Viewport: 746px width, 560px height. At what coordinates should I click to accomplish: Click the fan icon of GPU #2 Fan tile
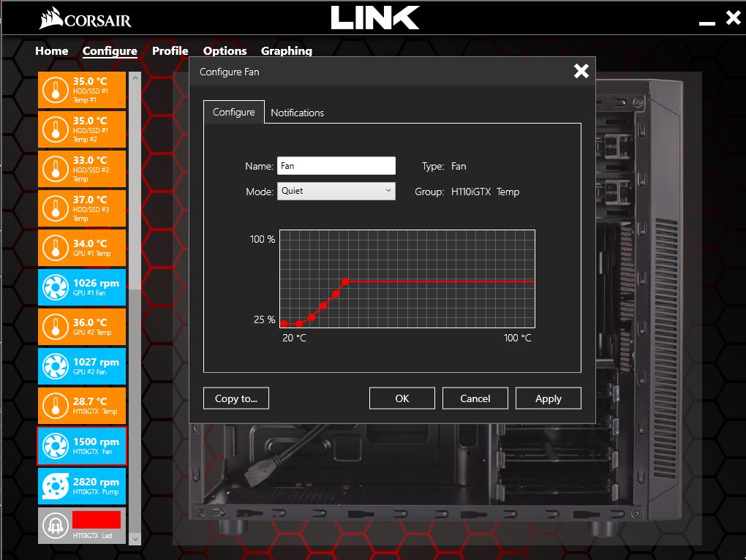pos(56,366)
